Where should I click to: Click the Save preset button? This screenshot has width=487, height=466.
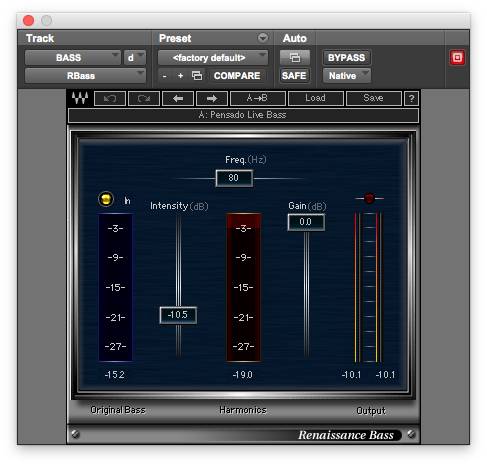(x=373, y=98)
